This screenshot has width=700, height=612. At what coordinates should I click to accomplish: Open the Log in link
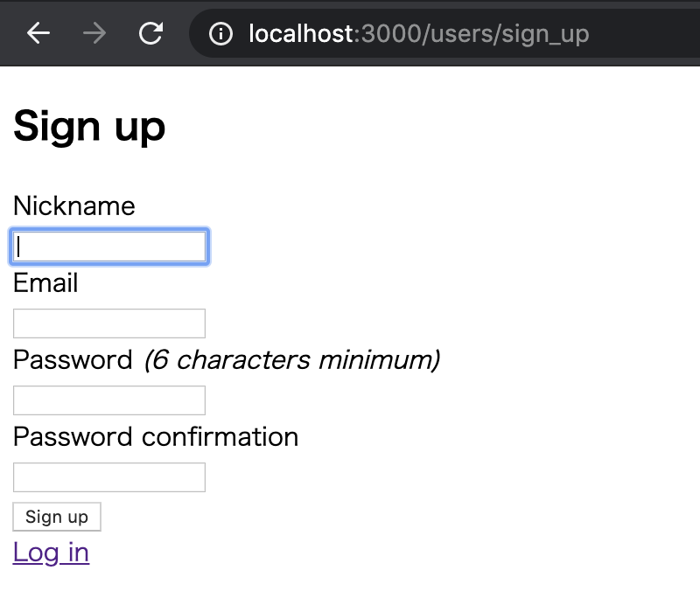point(51,553)
